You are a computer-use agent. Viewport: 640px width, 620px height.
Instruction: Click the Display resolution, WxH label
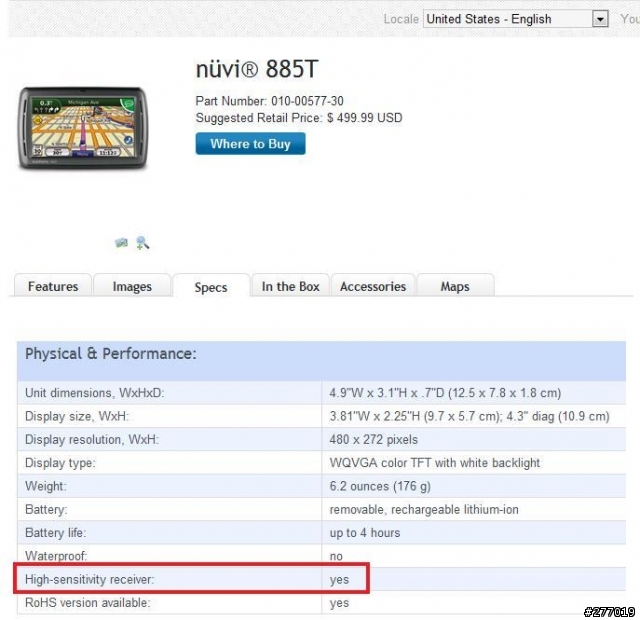[92, 439]
